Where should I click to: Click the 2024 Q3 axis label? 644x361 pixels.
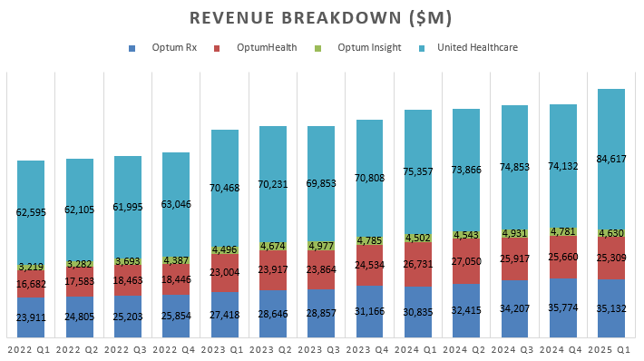[512, 350]
